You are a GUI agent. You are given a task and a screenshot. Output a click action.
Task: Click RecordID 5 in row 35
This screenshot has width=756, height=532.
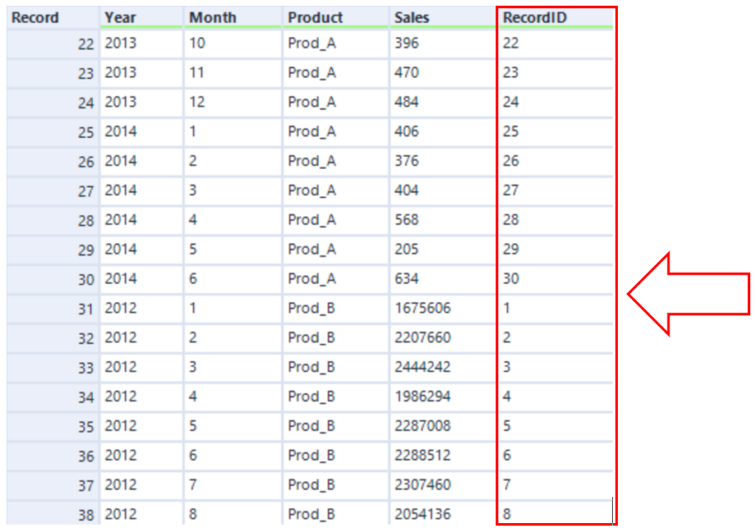point(555,426)
